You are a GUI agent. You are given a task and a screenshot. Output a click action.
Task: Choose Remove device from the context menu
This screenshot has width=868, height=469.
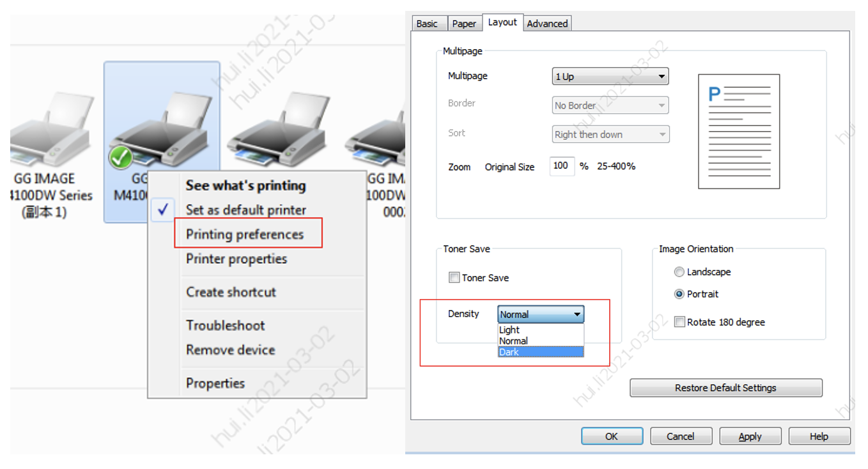click(x=230, y=350)
